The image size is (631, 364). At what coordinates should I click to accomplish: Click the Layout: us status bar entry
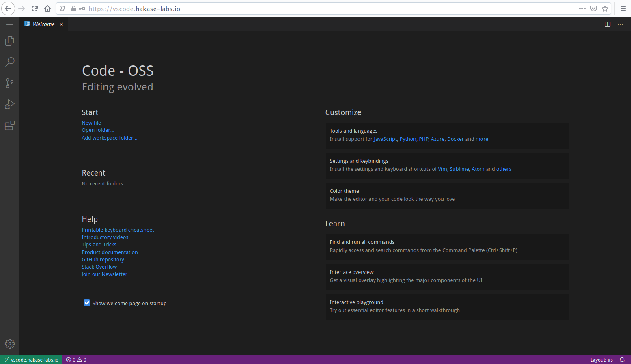pos(601,360)
